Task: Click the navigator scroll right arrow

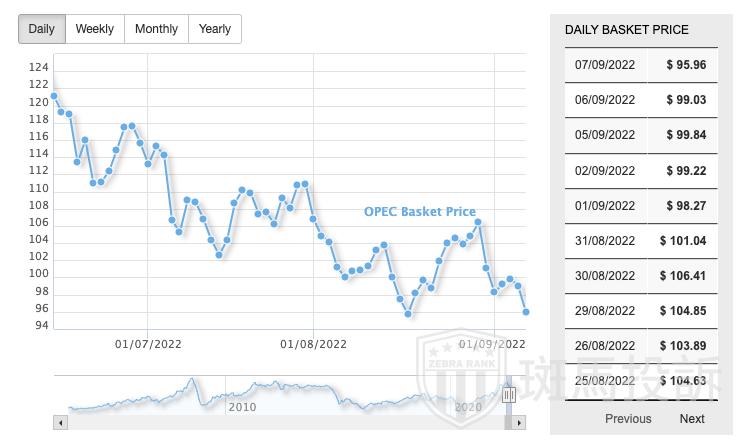Action: [x=519, y=423]
